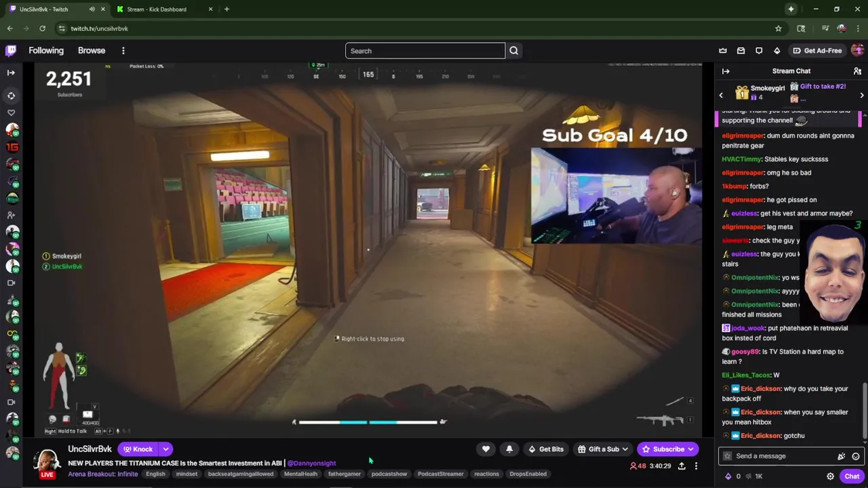Expand the Gift a Sub dropdown
Screen dimensions: 868x488
(x=603, y=449)
